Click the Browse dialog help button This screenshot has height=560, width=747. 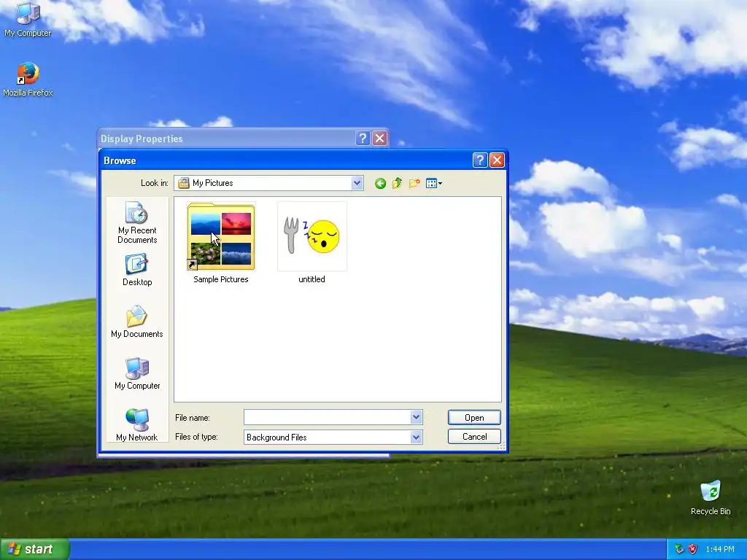[480, 160]
